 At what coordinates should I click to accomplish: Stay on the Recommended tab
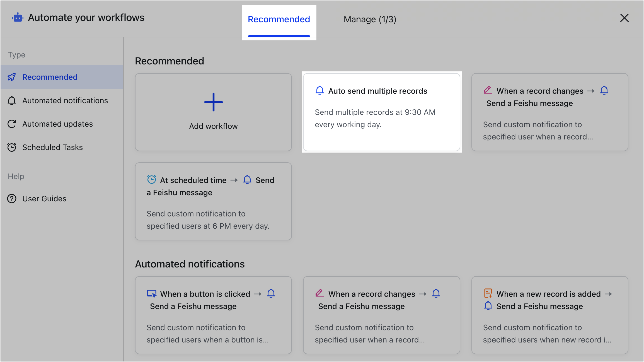pos(279,19)
